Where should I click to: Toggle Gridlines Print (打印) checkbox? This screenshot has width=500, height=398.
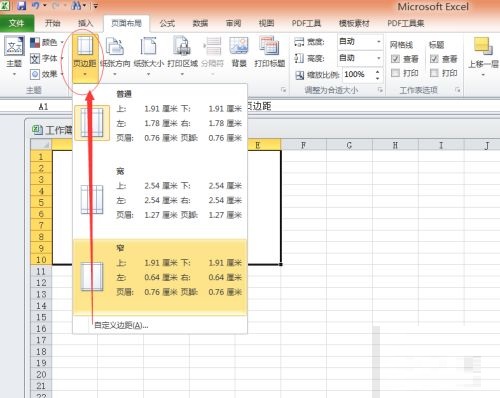click(x=395, y=73)
